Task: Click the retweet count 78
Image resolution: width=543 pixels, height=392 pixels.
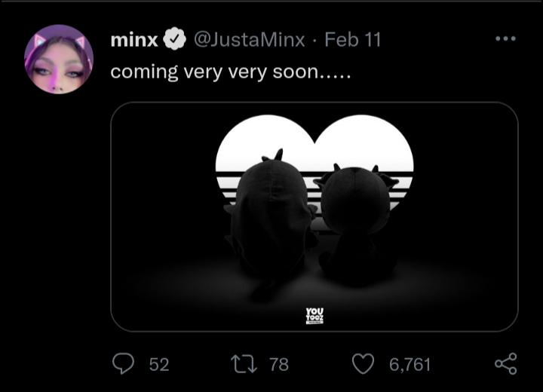Action: pos(279,365)
